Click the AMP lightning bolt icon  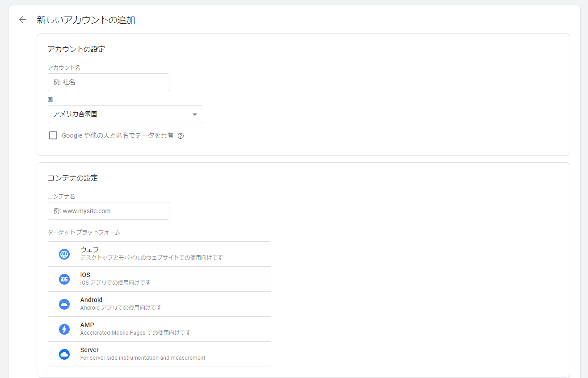pyautogui.click(x=64, y=329)
